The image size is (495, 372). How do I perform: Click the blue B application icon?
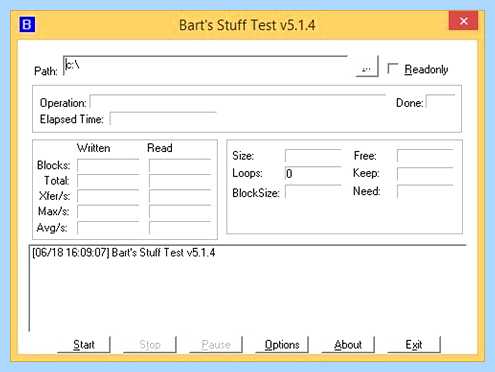tap(27, 24)
